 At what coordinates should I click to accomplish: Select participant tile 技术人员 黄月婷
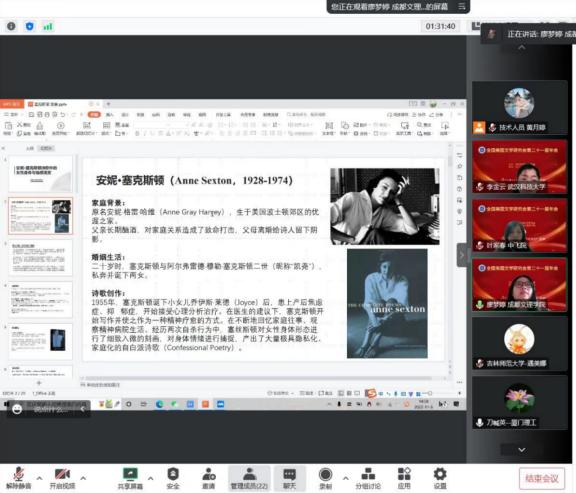[519, 107]
